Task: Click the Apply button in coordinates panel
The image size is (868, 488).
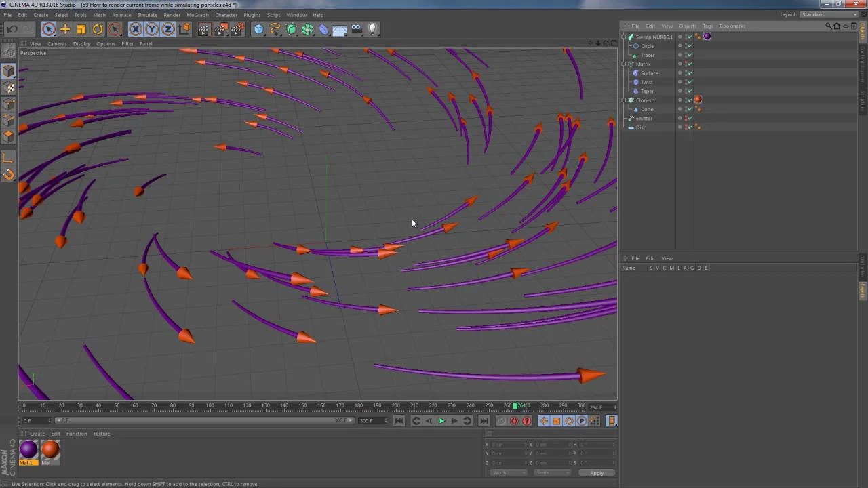Action: (596, 473)
